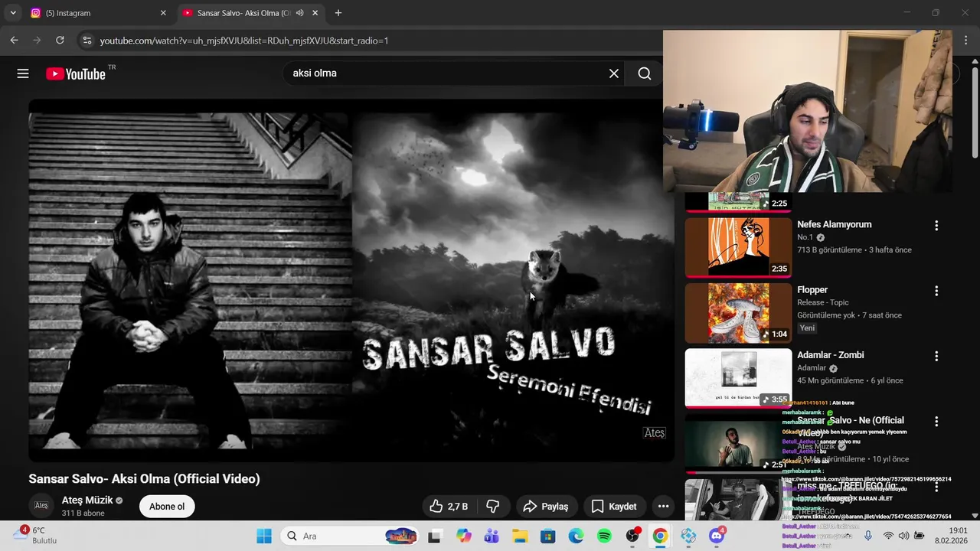Subscribe with the Abone ol button
The height and width of the screenshot is (551, 980).
(x=167, y=506)
